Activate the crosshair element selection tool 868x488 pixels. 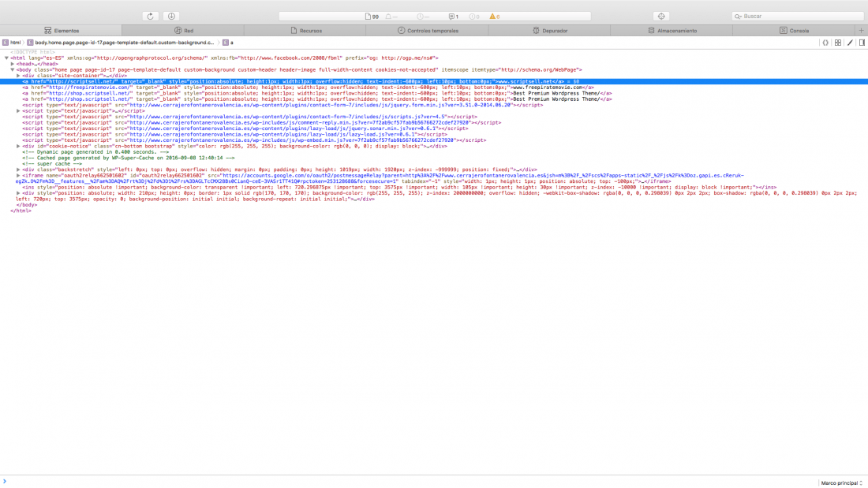coord(661,16)
